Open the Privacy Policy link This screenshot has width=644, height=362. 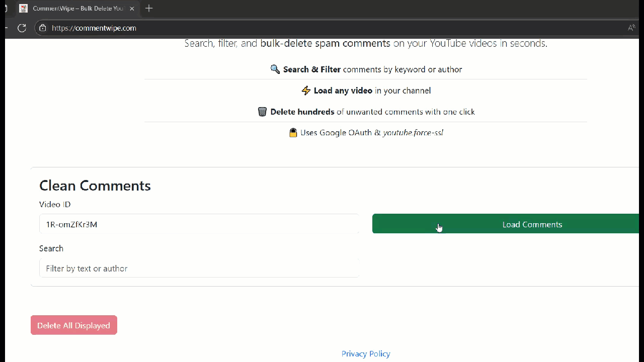coord(366,354)
